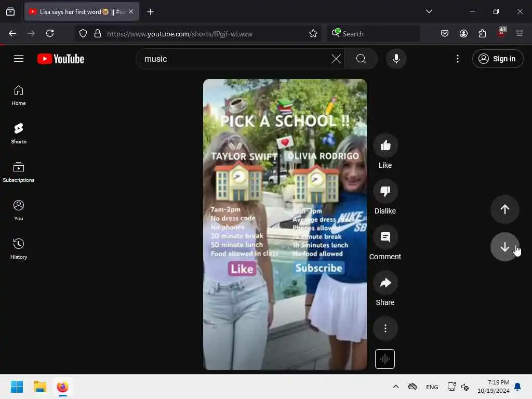The width and height of the screenshot is (532, 399).
Task: Search with your voice microphone
Action: [396, 59]
